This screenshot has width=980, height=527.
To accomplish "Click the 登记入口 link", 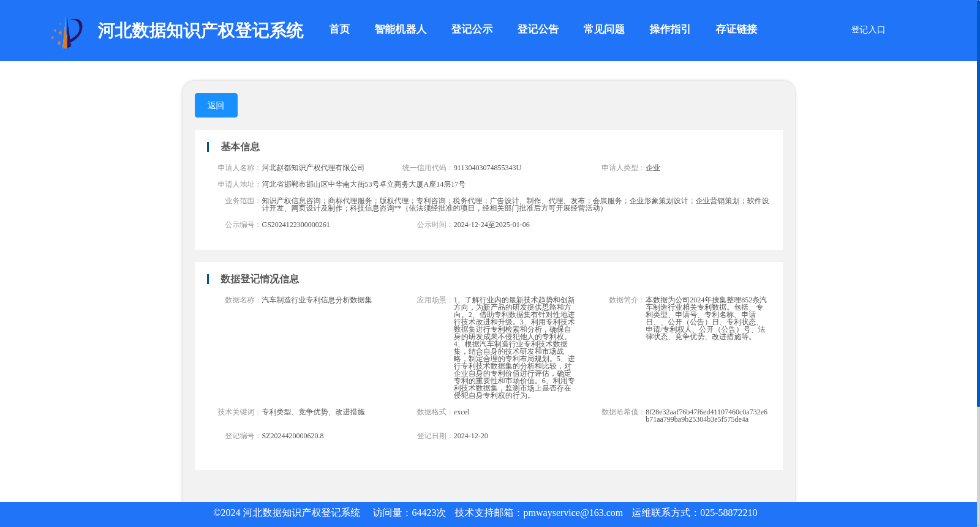I will tap(868, 29).
